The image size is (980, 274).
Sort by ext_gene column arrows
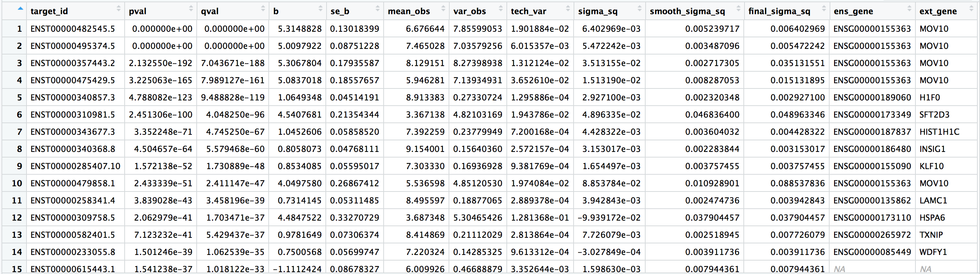pyautogui.click(x=972, y=9)
